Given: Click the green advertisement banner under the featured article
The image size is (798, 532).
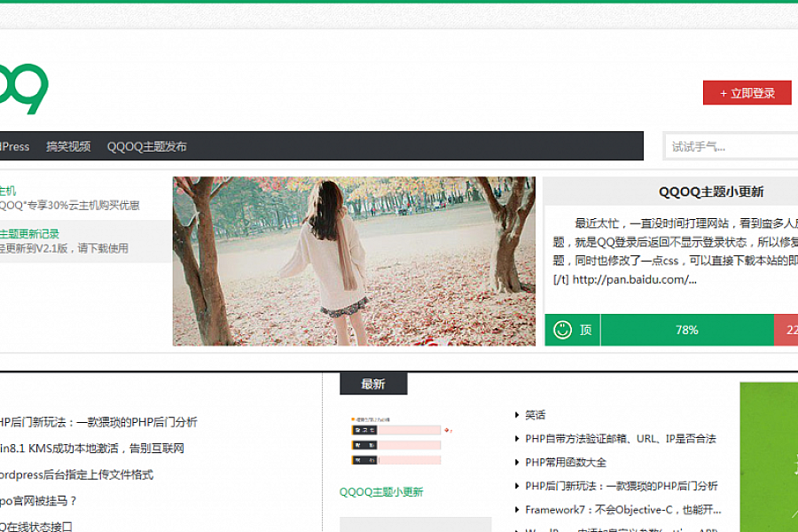Looking at the screenshot, I should point(769,458).
